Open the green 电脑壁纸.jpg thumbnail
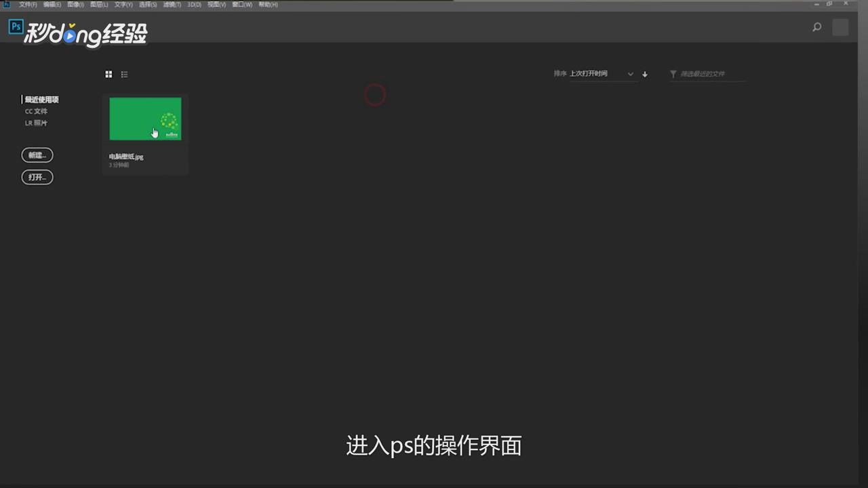Viewport: 868px width, 488px height. coord(145,119)
